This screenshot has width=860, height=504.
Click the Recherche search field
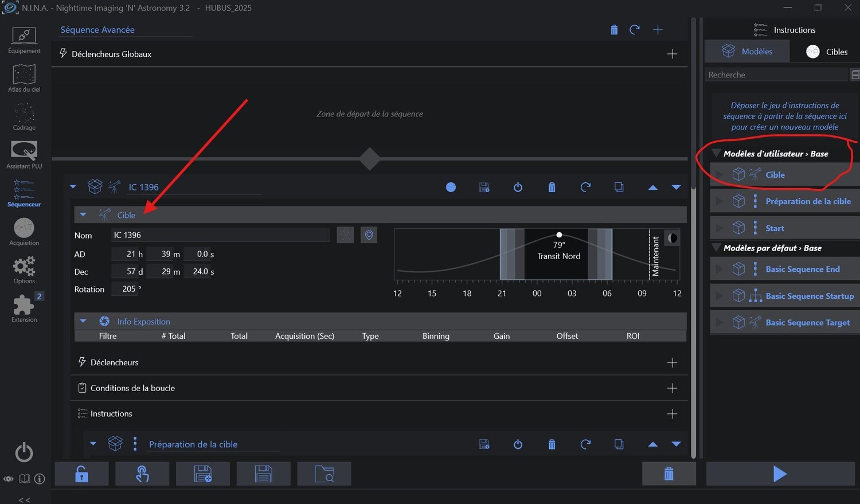[776, 75]
